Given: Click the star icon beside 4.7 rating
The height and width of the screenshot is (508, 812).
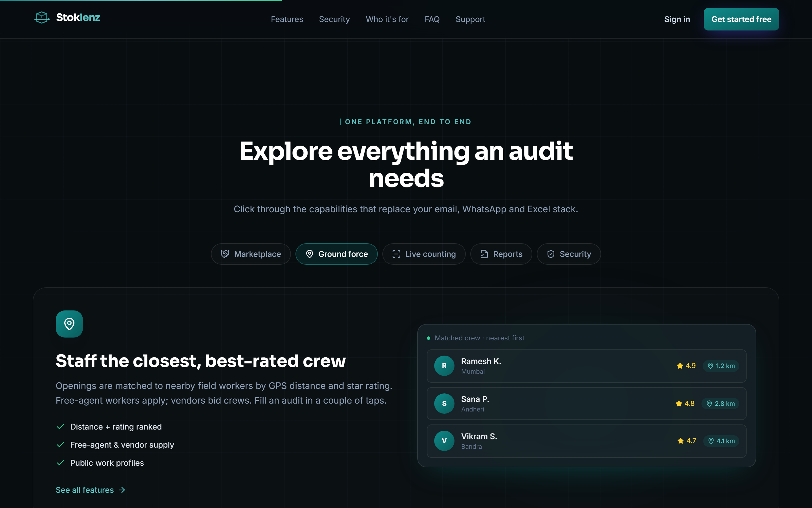Looking at the screenshot, I should point(680,441).
